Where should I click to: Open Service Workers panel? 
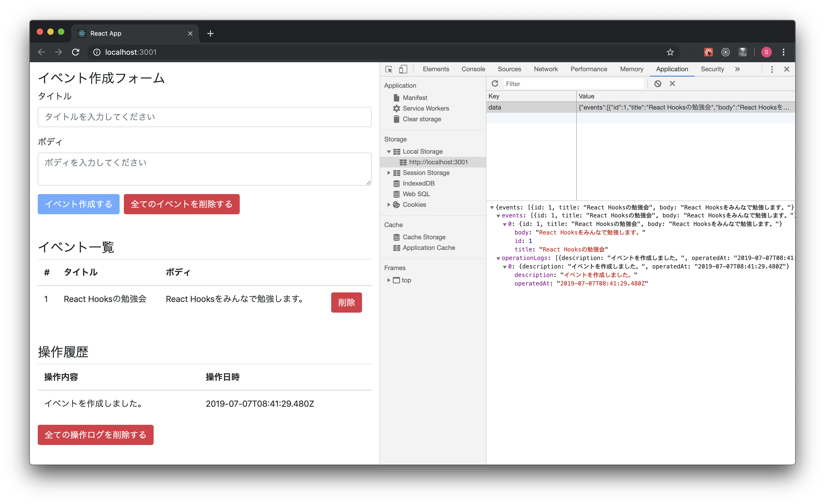pyautogui.click(x=426, y=108)
